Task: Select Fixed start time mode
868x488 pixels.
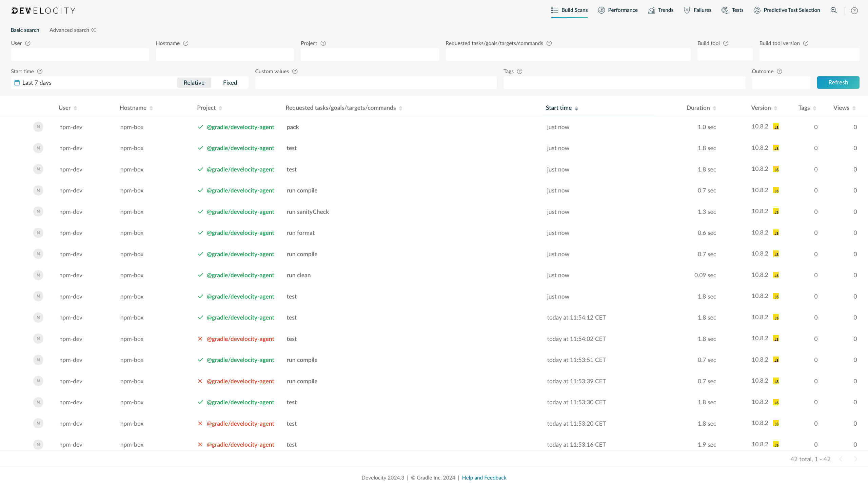Action: point(230,83)
